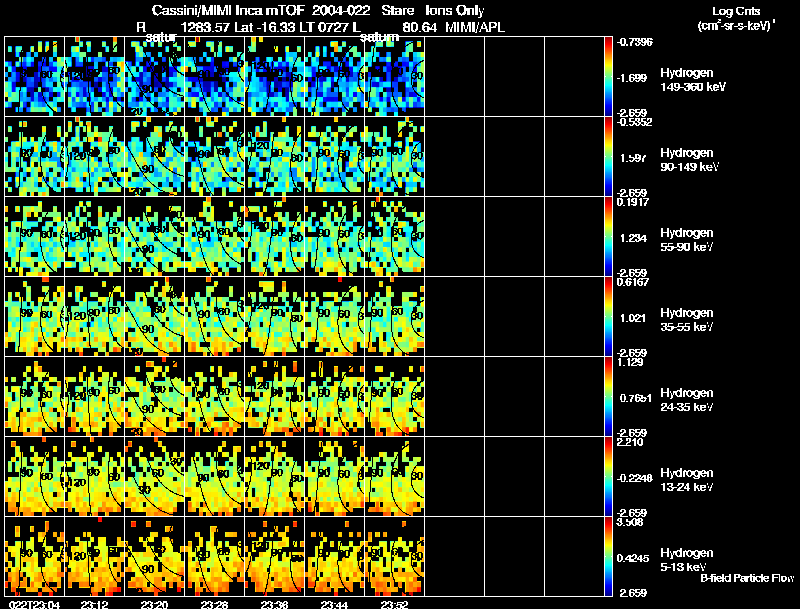Click the color scale bar for 13-24 keV

pyautogui.click(x=608, y=477)
